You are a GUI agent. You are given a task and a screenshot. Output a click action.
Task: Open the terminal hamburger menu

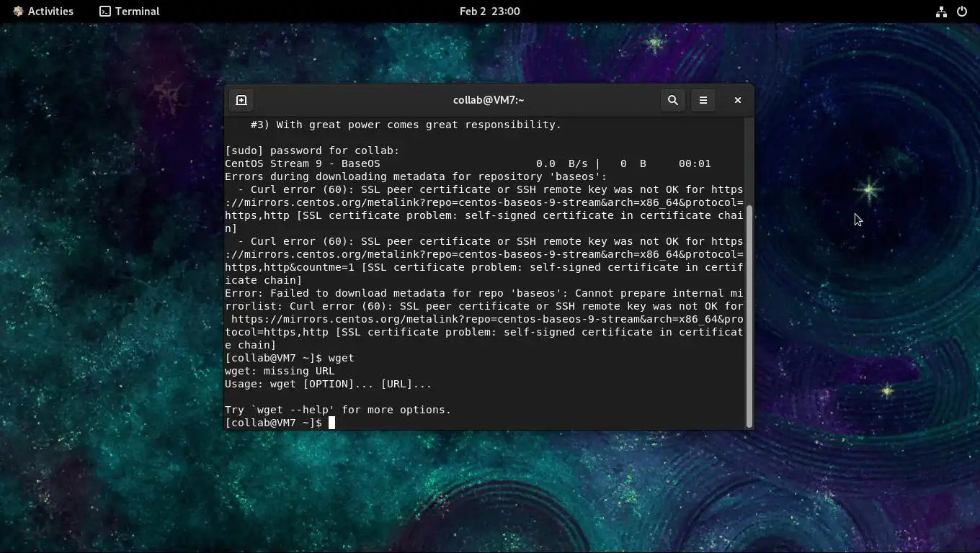click(703, 100)
